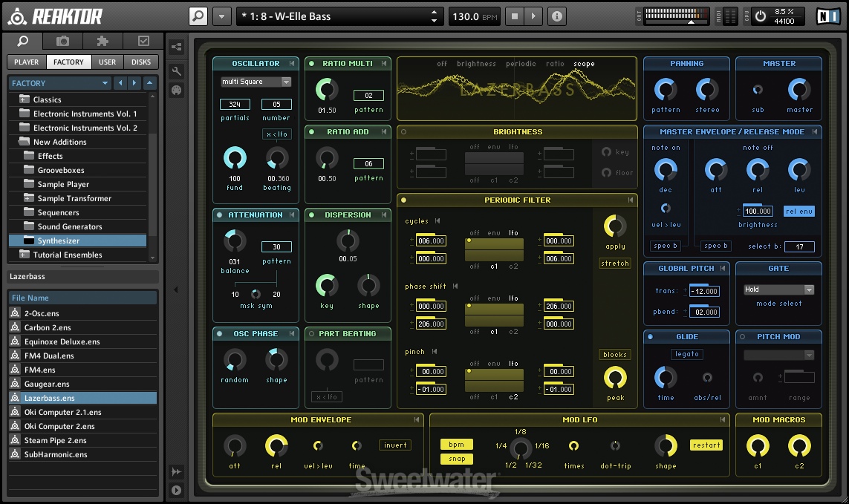Click the stretch button

(x=615, y=263)
